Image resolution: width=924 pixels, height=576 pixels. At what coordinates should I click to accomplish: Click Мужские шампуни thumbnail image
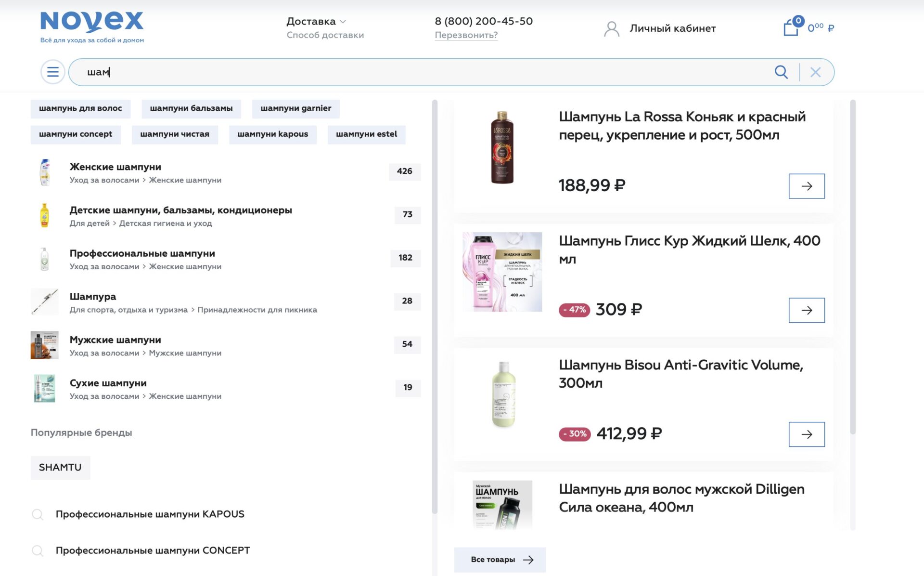tap(45, 345)
